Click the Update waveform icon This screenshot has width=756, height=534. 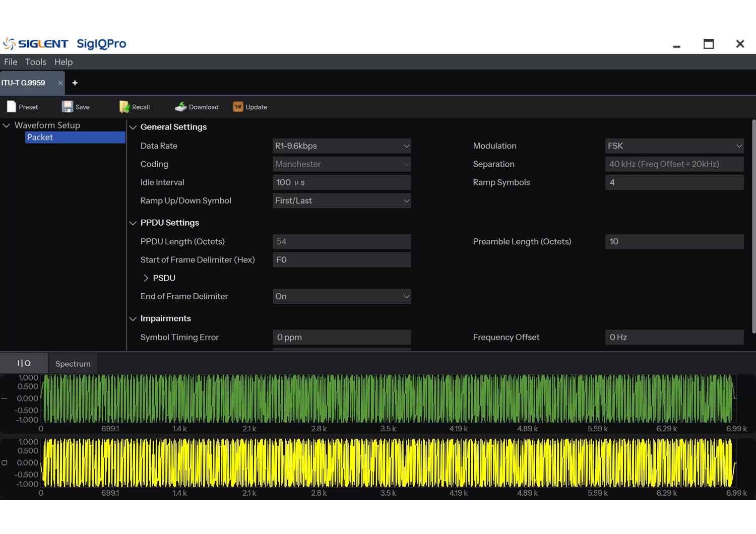coord(238,107)
